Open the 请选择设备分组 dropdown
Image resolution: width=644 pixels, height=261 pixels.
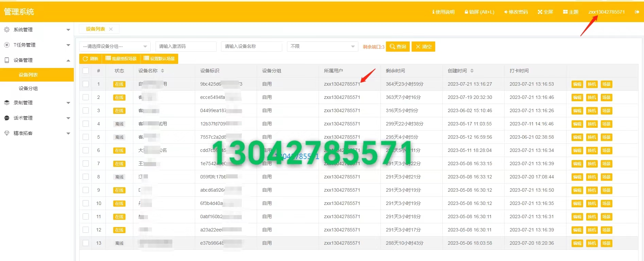coord(115,47)
